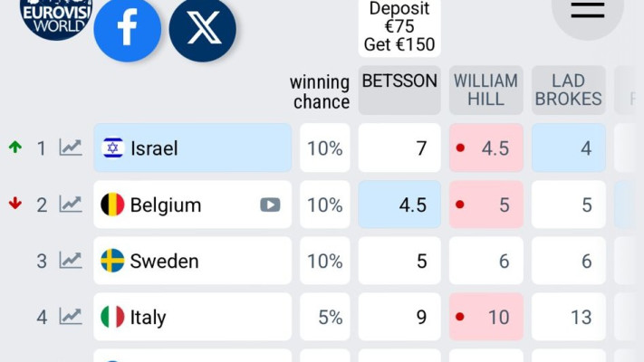Open the Israel country entry
Viewport: 644px width, 362px height.
click(x=192, y=148)
